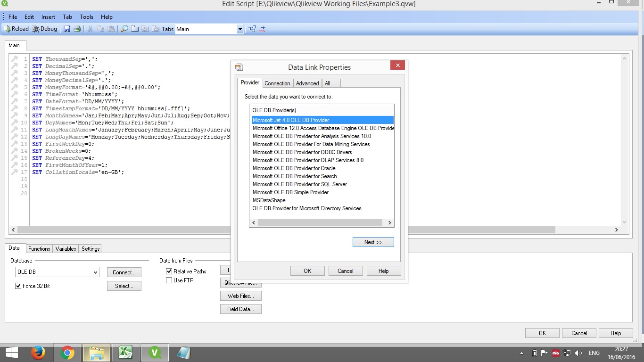The height and width of the screenshot is (362, 644).
Task: Click the Copy icon in the toolbar
Action: click(x=101, y=29)
